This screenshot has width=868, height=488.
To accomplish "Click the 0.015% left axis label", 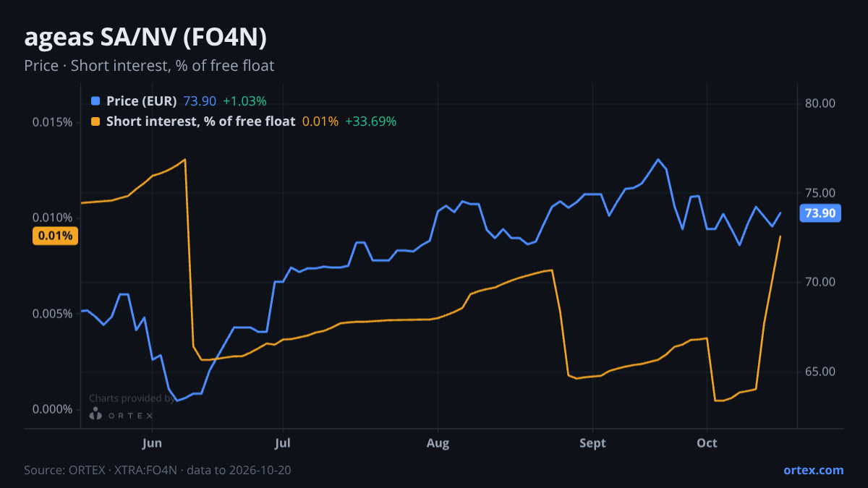I will (52, 121).
